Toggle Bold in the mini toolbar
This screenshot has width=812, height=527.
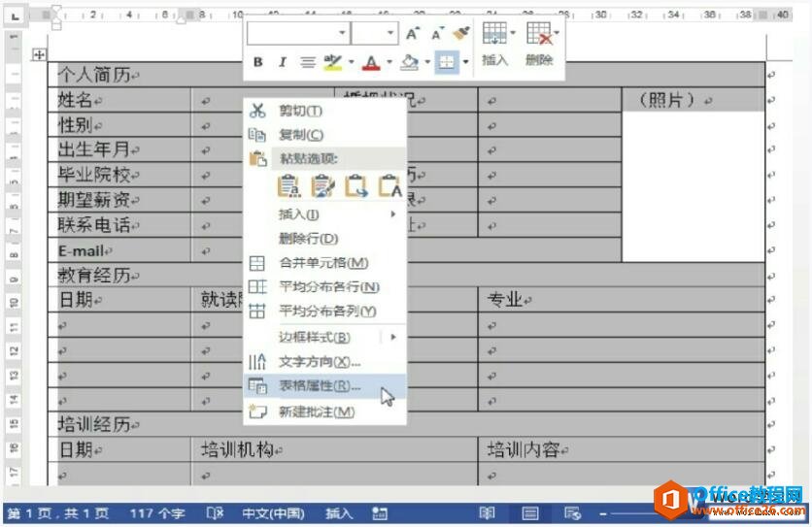click(x=258, y=62)
